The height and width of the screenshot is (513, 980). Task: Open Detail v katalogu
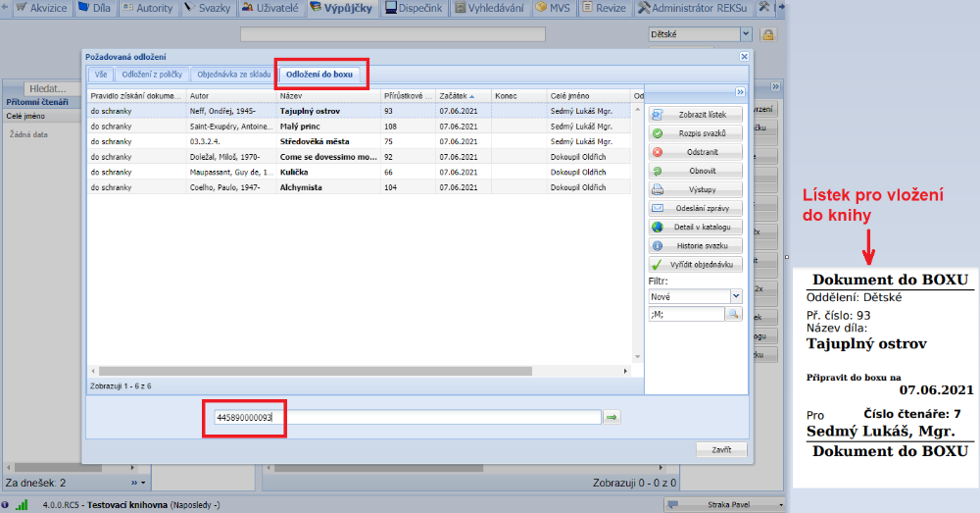pyautogui.click(x=696, y=227)
